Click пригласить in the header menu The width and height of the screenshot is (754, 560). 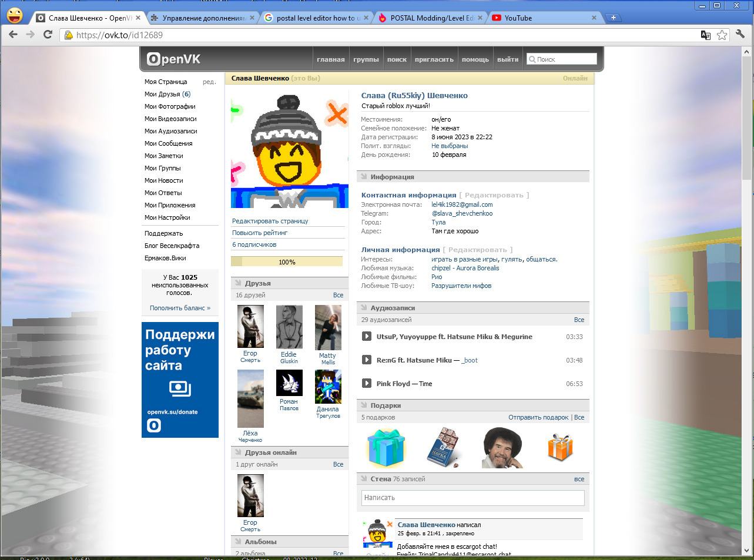click(434, 59)
